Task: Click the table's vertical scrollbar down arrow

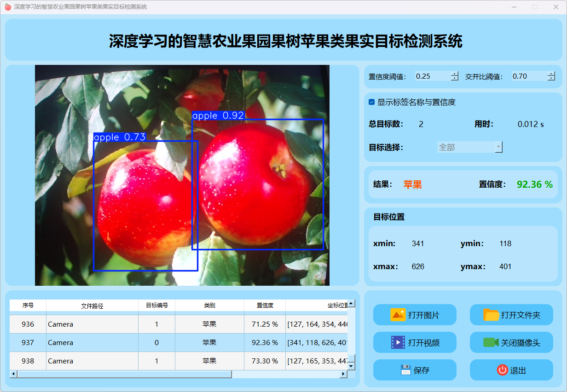Action: 351,366
